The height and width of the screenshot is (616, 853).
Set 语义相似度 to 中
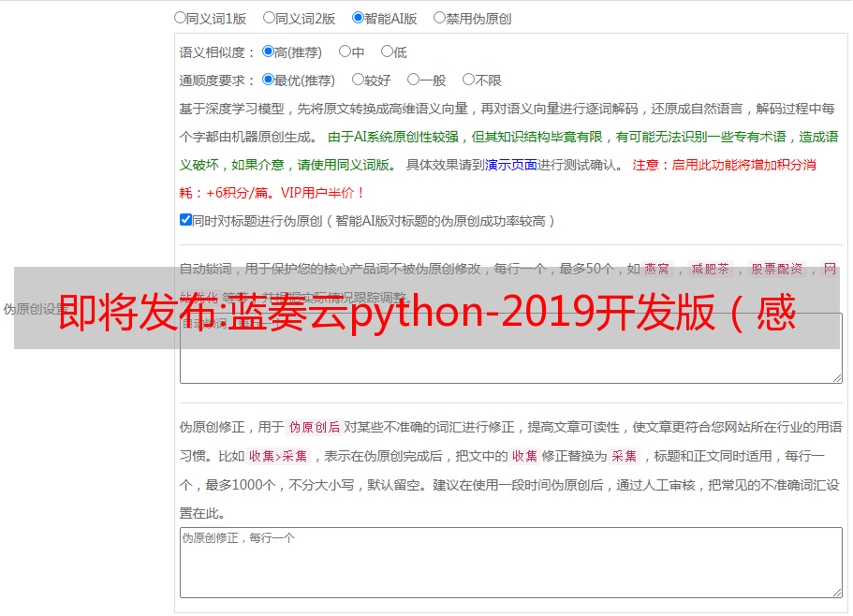pos(345,51)
